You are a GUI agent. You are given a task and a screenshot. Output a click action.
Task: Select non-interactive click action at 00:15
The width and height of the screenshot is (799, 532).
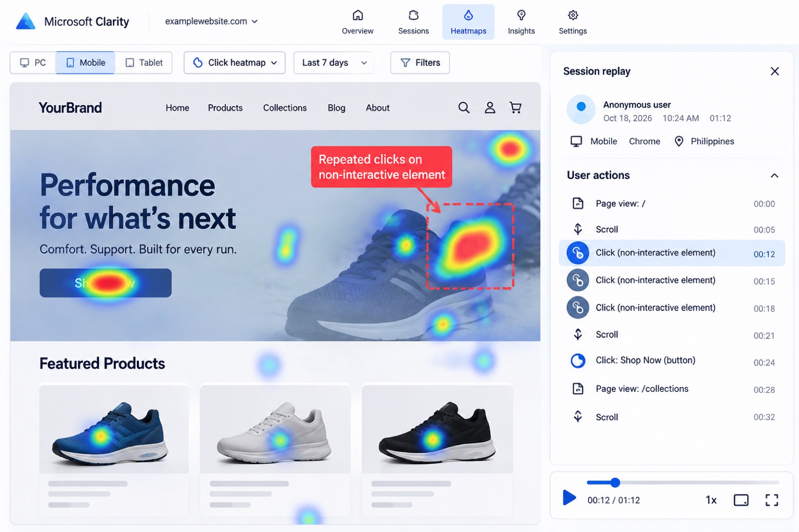(x=672, y=280)
